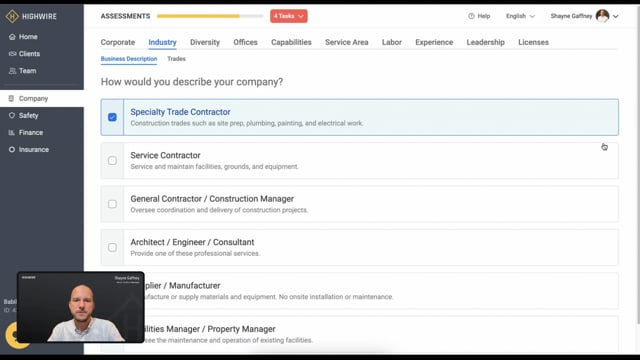Expand the 4 Tasks dropdown
Image resolution: width=640 pixels, height=360 pixels.
pyautogui.click(x=289, y=16)
